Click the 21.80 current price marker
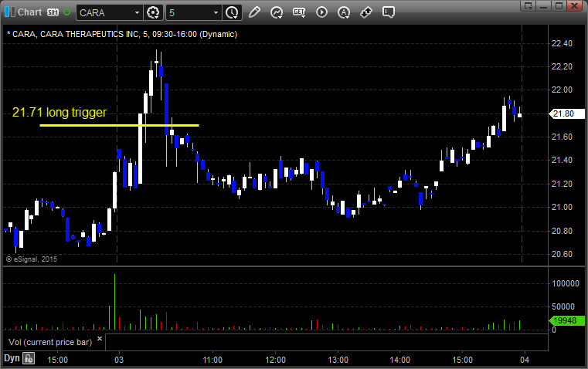Viewport: 588px width, 369px height. coord(566,113)
